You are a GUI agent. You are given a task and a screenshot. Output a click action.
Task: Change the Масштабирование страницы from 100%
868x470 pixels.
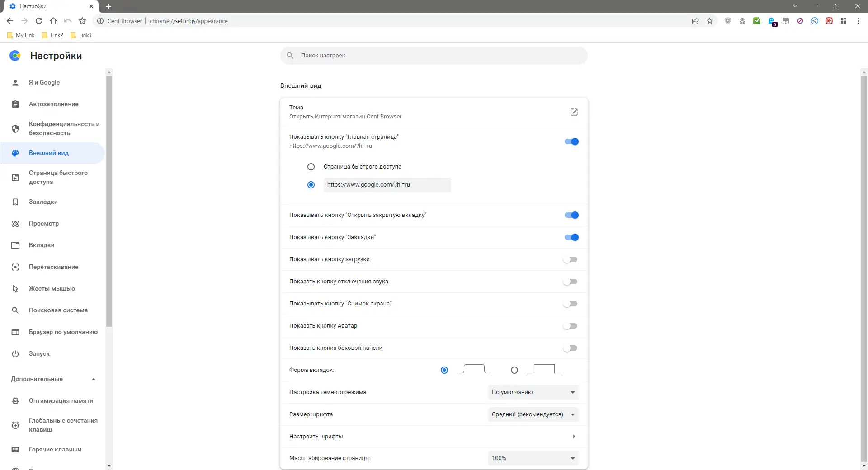[533, 458]
